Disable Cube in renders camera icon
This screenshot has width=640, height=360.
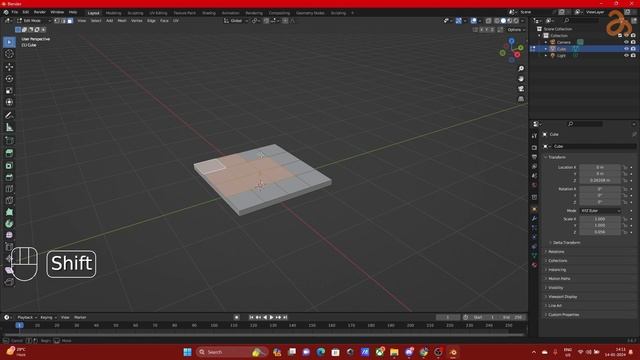point(633,49)
